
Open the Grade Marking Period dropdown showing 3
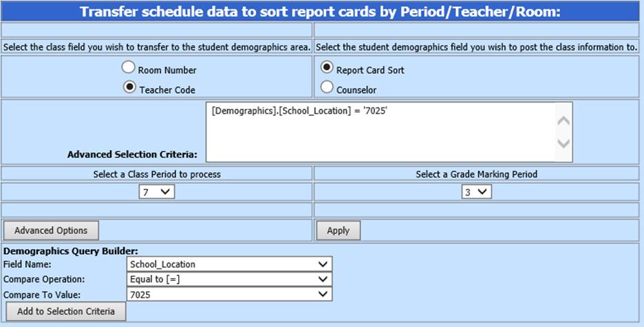click(476, 192)
